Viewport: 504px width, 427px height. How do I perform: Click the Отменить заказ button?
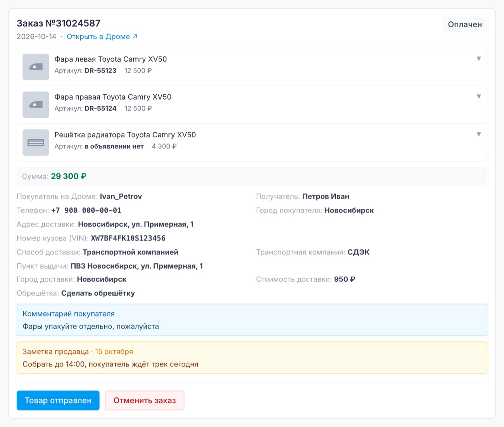[145, 400]
